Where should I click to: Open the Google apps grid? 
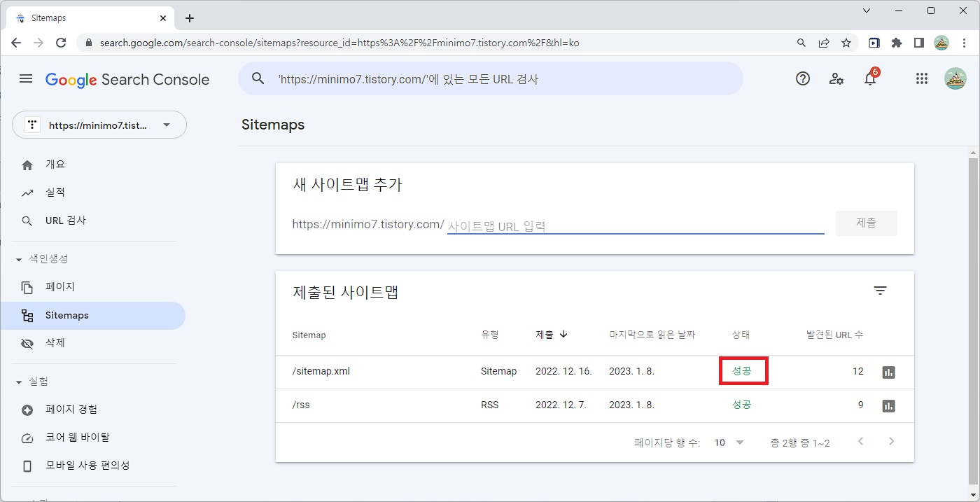(922, 79)
